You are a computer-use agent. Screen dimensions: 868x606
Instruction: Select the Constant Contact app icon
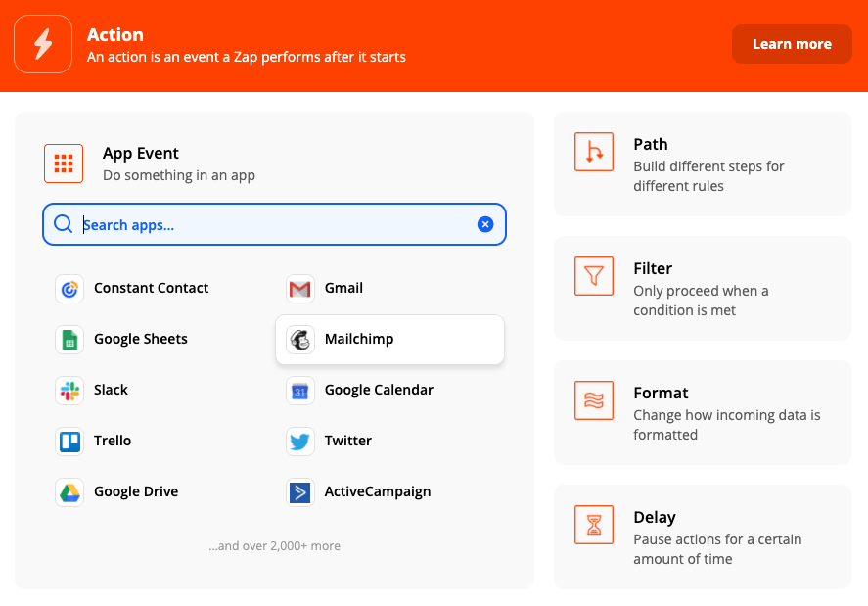tap(69, 289)
